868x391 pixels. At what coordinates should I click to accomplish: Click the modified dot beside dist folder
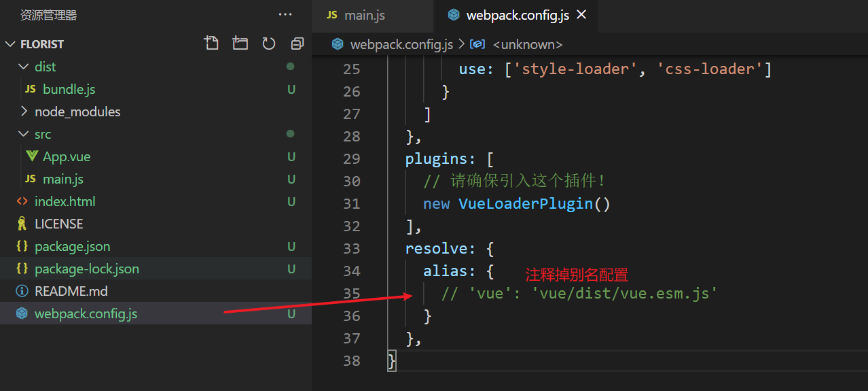pyautogui.click(x=291, y=67)
